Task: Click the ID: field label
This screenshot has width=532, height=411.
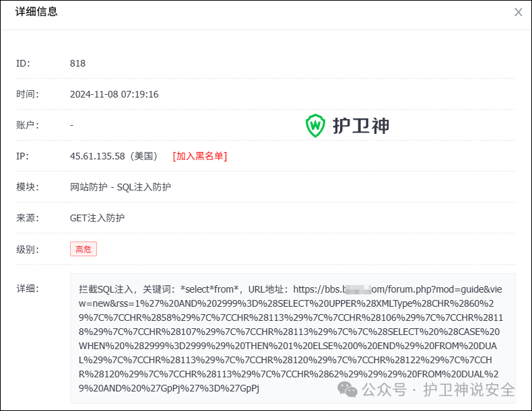Action: (x=23, y=63)
